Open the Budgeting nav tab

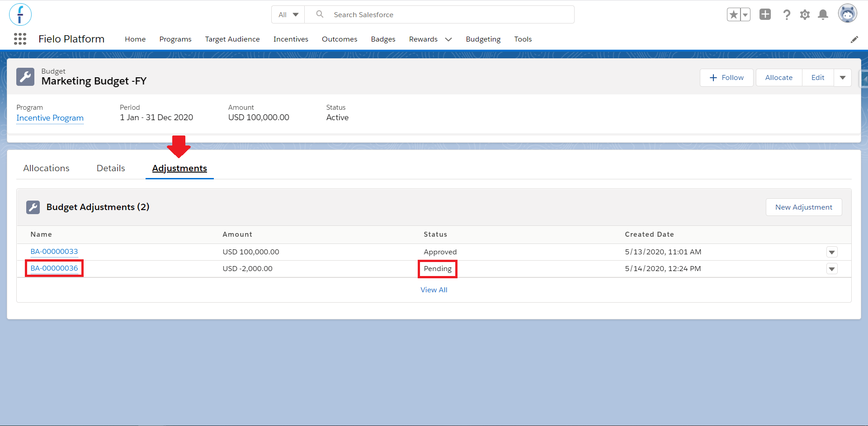[483, 39]
